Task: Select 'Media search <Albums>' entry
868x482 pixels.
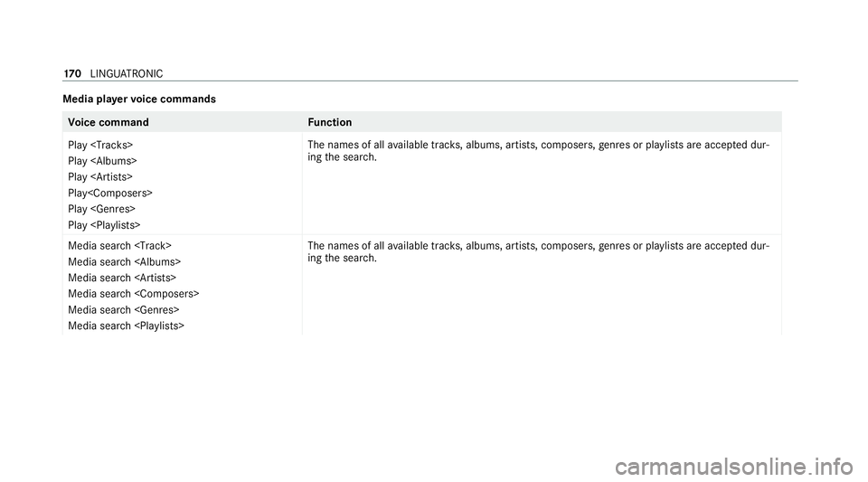Action: point(125,261)
